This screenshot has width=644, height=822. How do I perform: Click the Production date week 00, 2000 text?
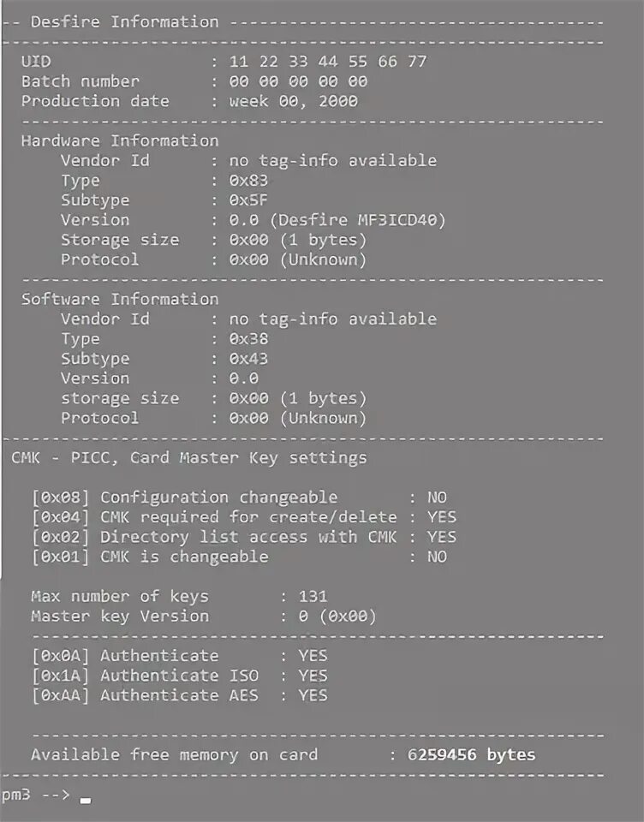(x=293, y=101)
